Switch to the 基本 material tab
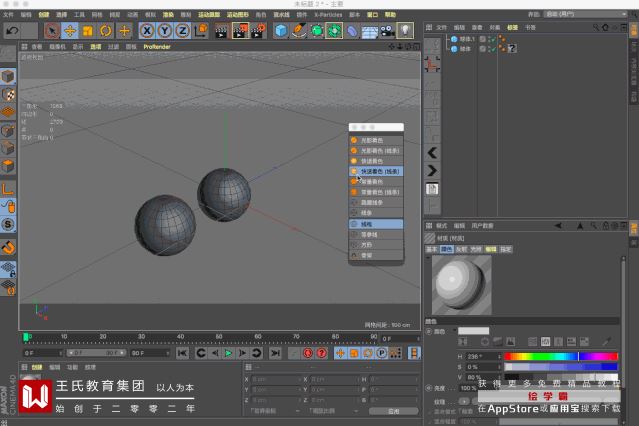Viewport: 639px width, 426px height. pos(431,249)
